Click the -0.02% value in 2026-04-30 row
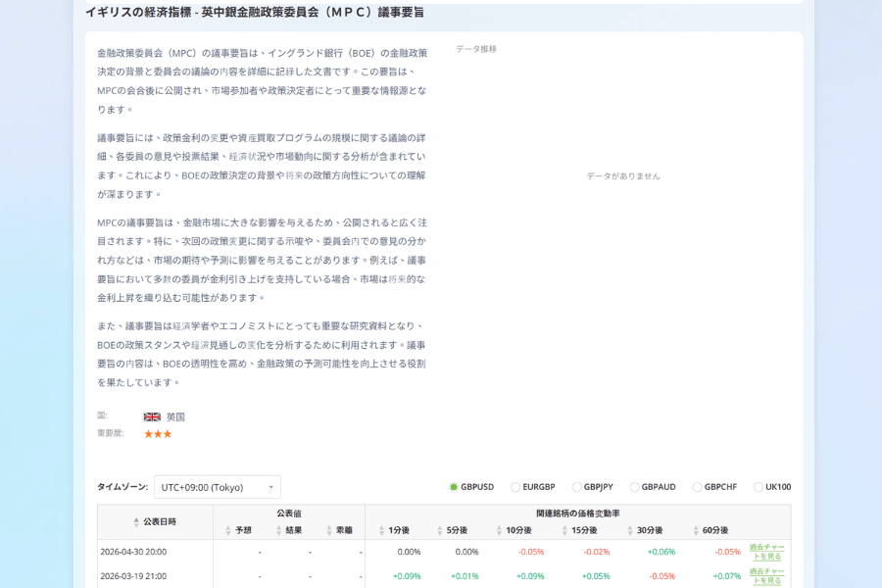This screenshot has height=588, width=882. click(x=596, y=552)
